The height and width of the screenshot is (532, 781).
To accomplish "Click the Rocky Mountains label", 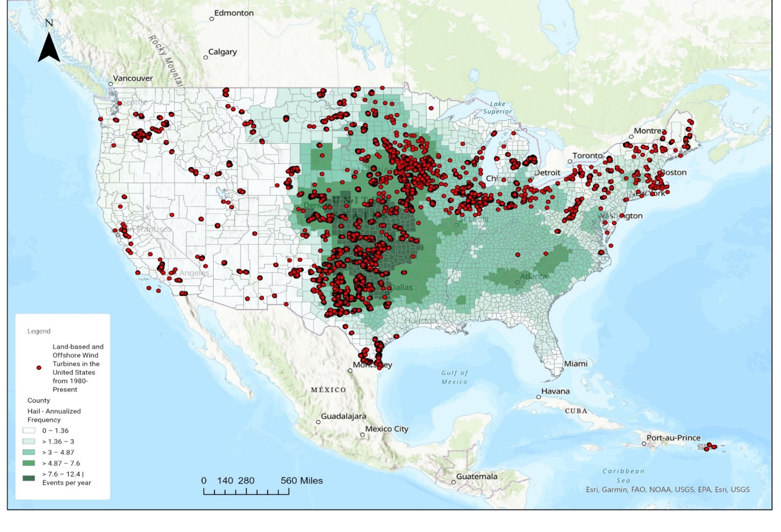I will (166, 60).
